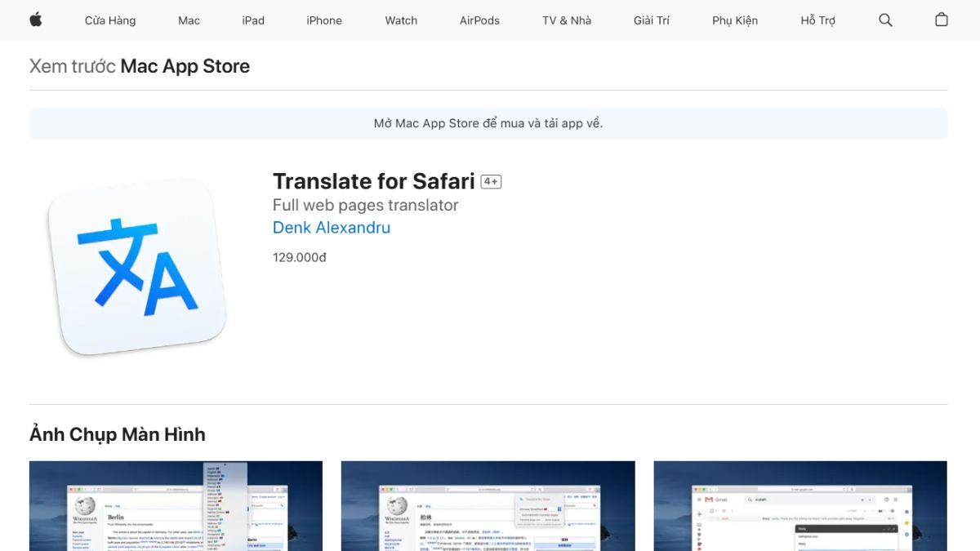Viewport: 980px width, 551px height.
Task: Select the iPhone menu item
Action: (324, 20)
